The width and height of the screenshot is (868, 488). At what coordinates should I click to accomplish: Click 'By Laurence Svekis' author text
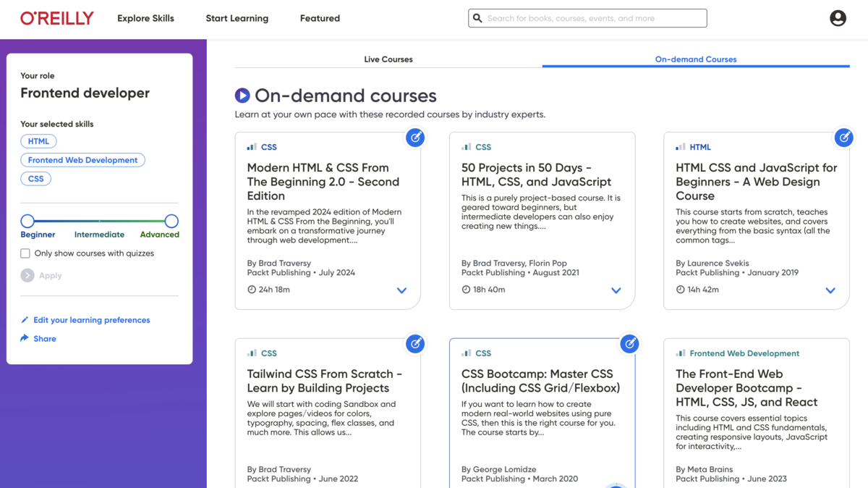(x=712, y=264)
